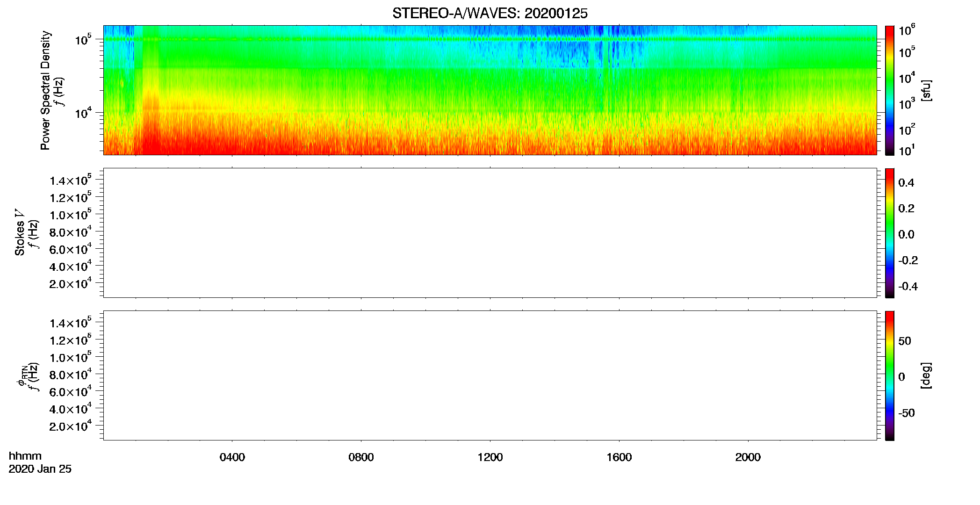Select the 1600 time axis label
Image resolution: width=980 pixels, height=505 pixels.
(619, 457)
